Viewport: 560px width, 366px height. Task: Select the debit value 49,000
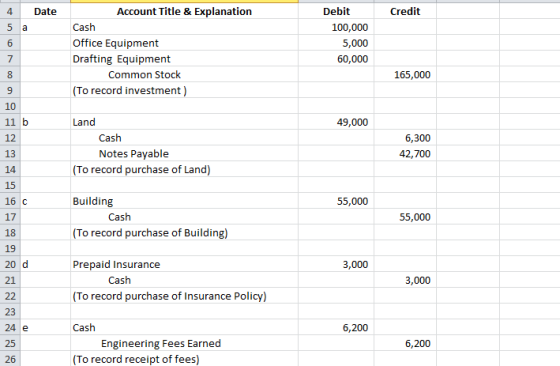336,122
